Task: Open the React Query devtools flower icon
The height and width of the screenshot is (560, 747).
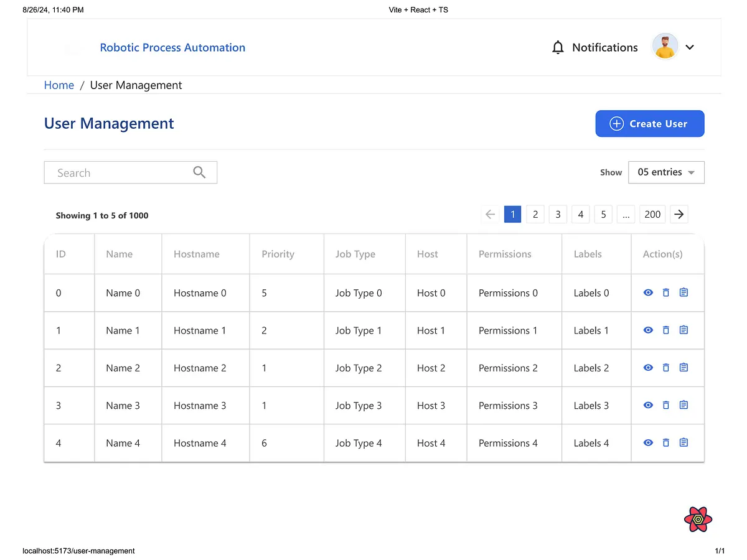Action: (698, 519)
